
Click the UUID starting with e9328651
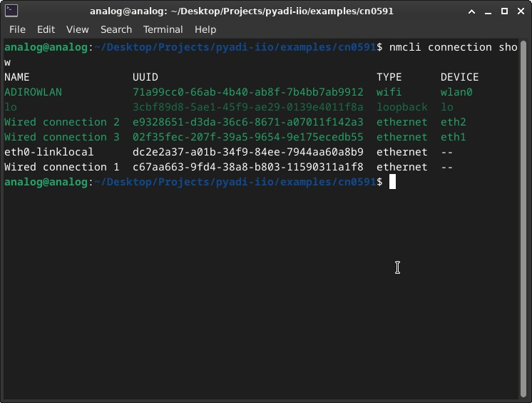coord(248,122)
